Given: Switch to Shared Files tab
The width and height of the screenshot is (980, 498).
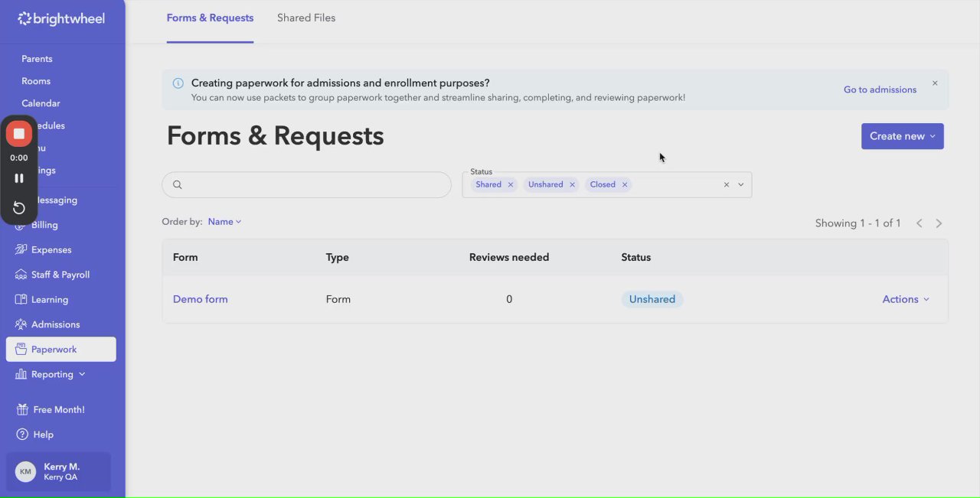Looking at the screenshot, I should (306, 18).
